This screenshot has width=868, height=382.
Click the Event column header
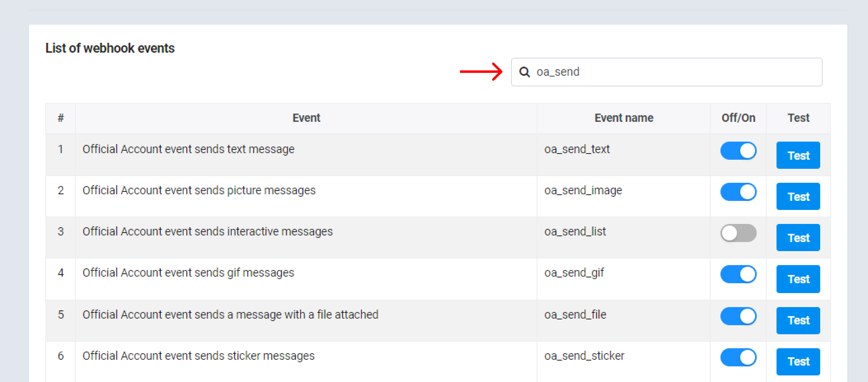(x=306, y=118)
